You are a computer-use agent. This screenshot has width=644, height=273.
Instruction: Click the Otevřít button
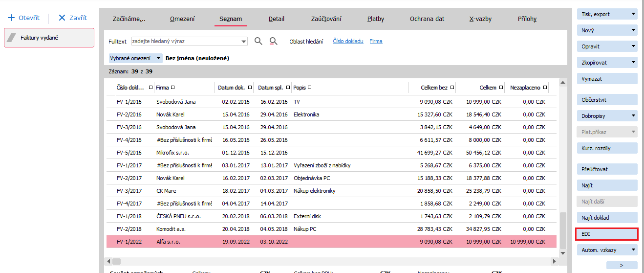pyautogui.click(x=24, y=18)
